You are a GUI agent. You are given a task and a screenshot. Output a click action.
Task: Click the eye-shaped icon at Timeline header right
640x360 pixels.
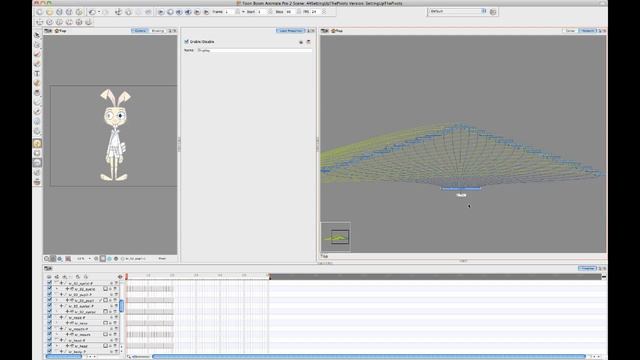pyautogui.click(x=120, y=277)
